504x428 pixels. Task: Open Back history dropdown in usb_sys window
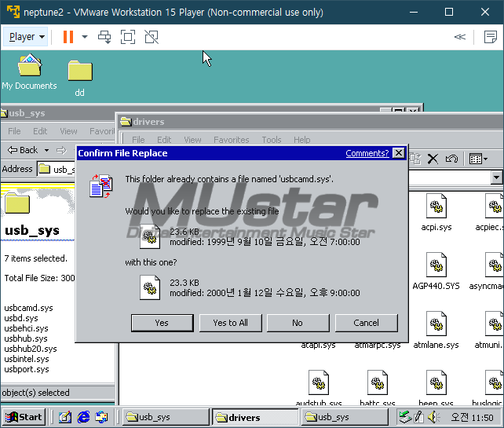(x=46, y=150)
